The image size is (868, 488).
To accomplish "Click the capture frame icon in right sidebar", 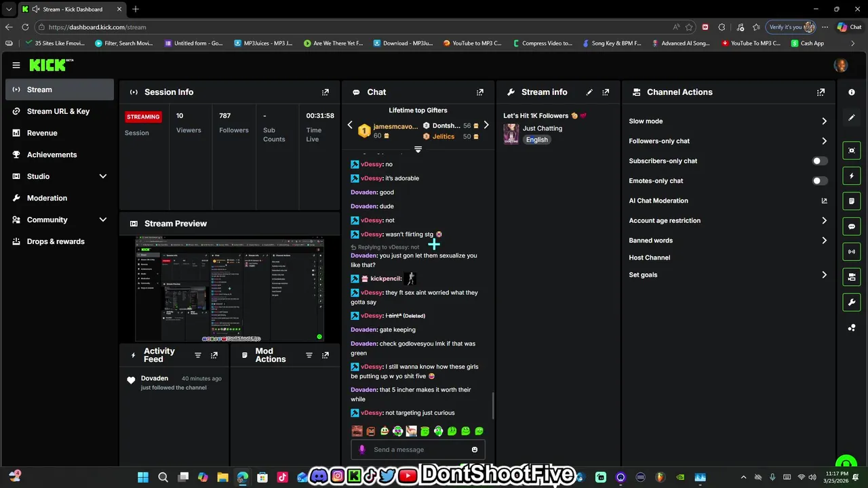I will tap(852, 150).
